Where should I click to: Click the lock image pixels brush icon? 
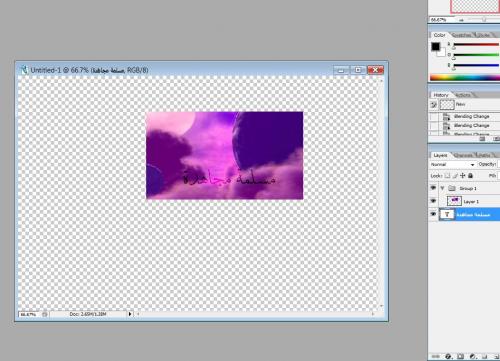pyautogui.click(x=455, y=176)
